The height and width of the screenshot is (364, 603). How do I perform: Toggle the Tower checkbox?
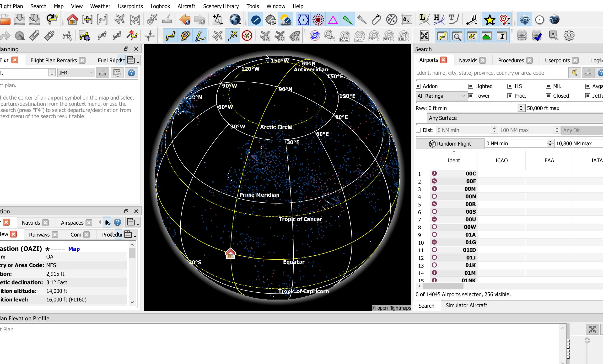tap(470, 95)
